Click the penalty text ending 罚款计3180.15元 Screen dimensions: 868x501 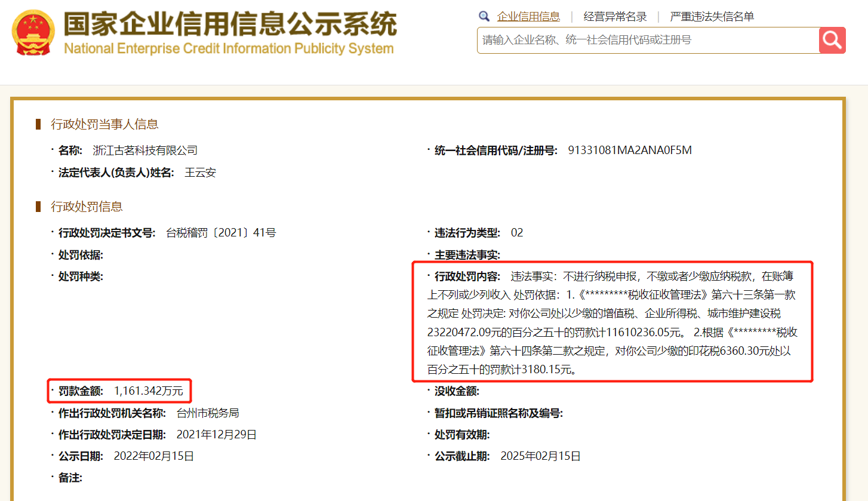click(502, 370)
